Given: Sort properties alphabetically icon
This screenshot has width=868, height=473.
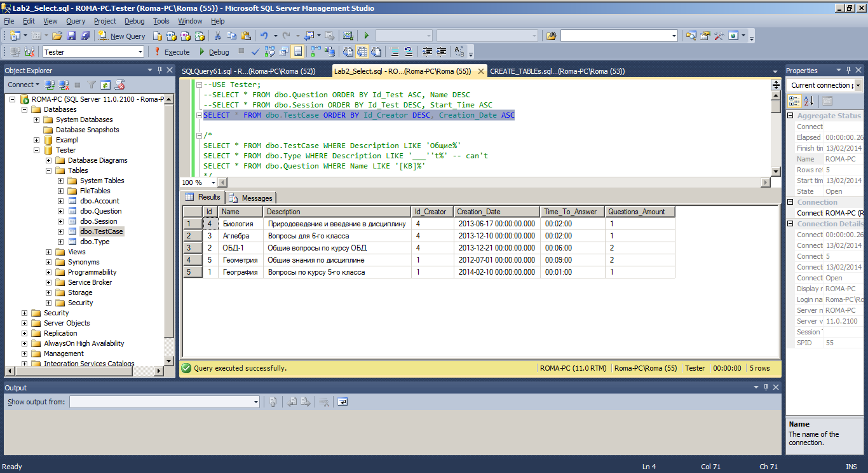Looking at the screenshot, I should [808, 100].
